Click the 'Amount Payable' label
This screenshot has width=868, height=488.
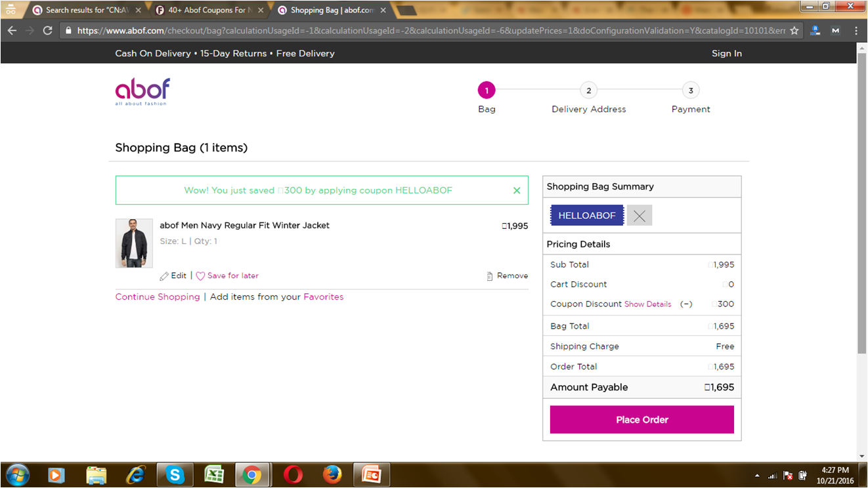tap(589, 388)
